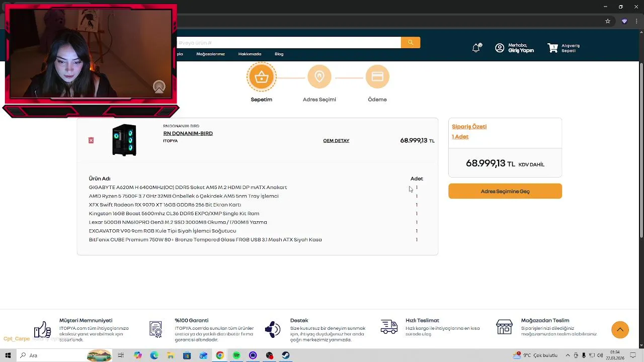Click the 68.999,13 TL KDV DAHİL total
Image resolution: width=644 pixels, height=362 pixels.
click(x=505, y=163)
